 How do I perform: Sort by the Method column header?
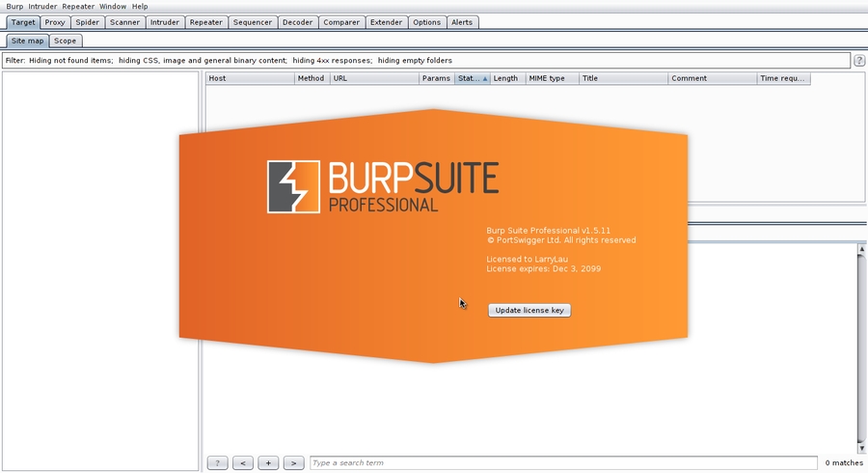pyautogui.click(x=312, y=78)
